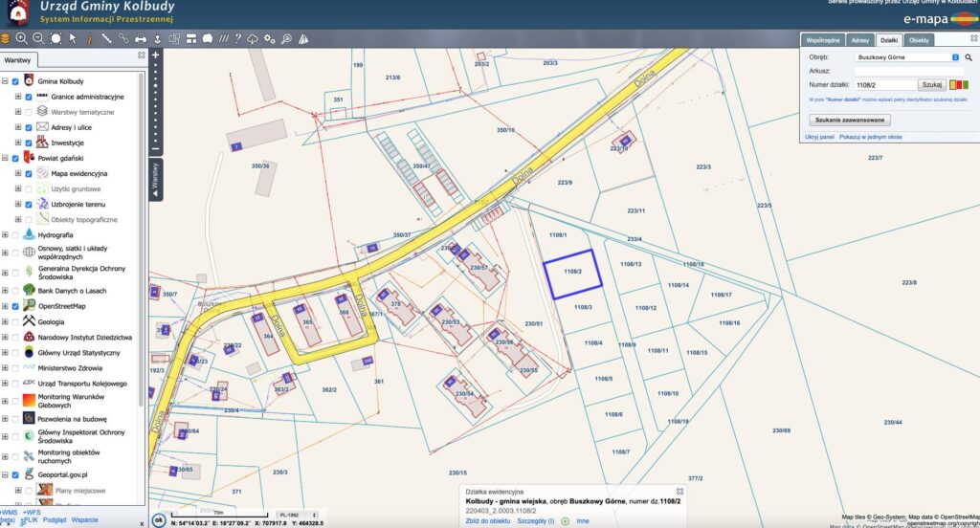Open Szukanie zaawansowane advanced search
The height and width of the screenshot is (528, 980).
coord(850,120)
